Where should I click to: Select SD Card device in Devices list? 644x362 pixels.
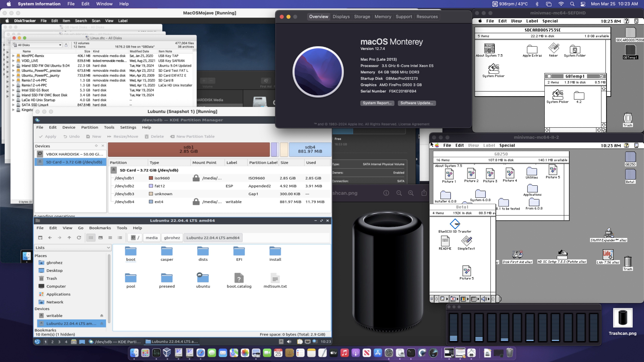71,162
